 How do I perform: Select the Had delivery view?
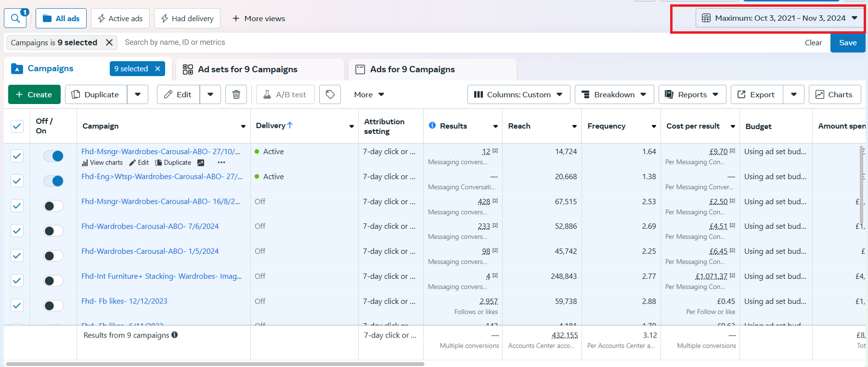click(187, 18)
